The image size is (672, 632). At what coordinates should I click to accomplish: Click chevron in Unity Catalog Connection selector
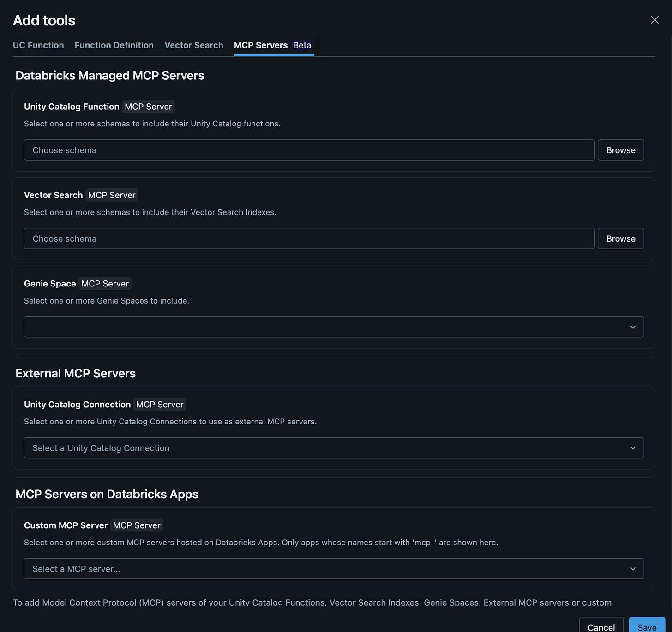point(633,448)
